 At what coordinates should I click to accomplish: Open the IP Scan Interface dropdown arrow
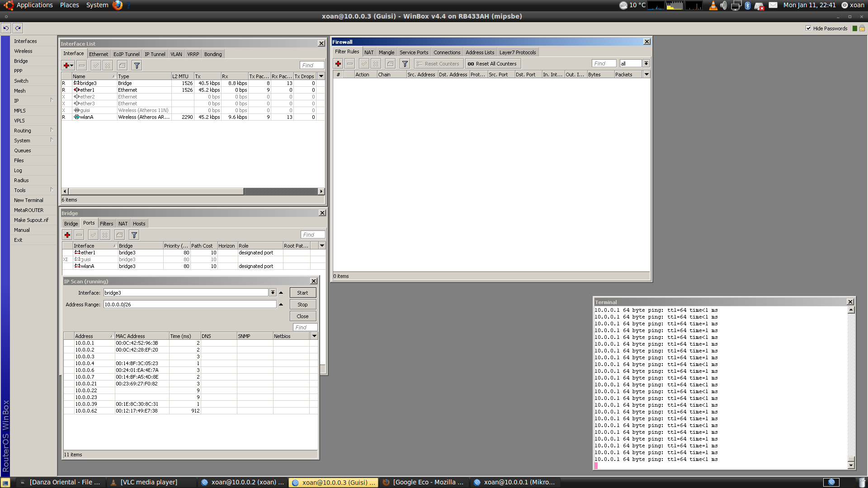273,293
